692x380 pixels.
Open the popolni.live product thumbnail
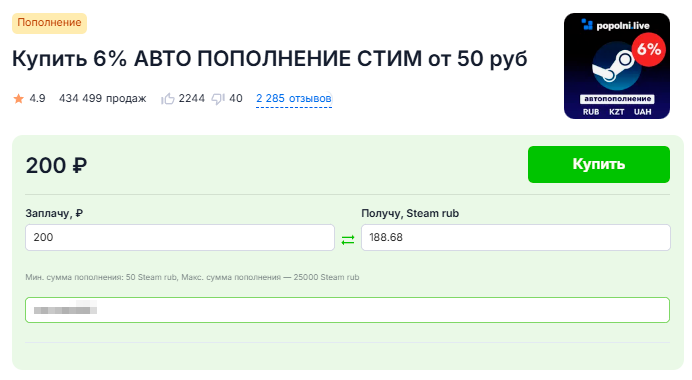click(x=617, y=66)
